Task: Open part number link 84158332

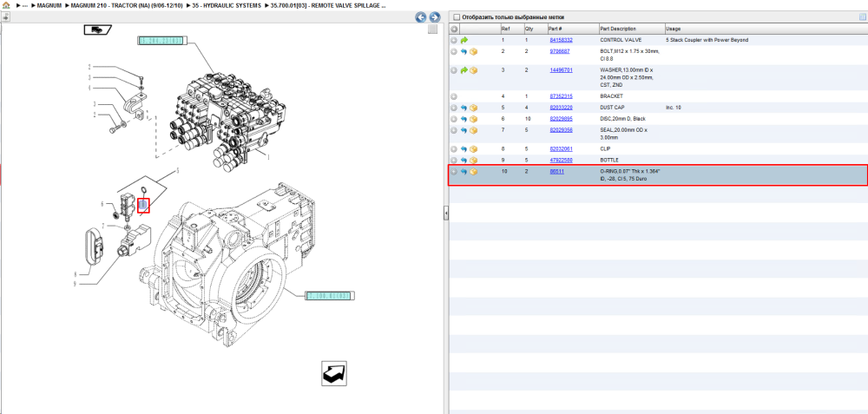Action: pyautogui.click(x=562, y=41)
